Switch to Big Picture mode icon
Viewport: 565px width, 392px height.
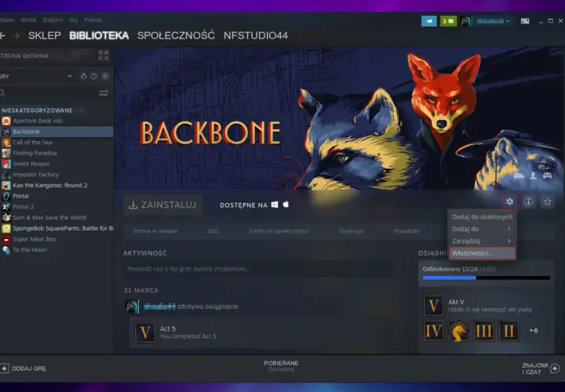(x=525, y=21)
